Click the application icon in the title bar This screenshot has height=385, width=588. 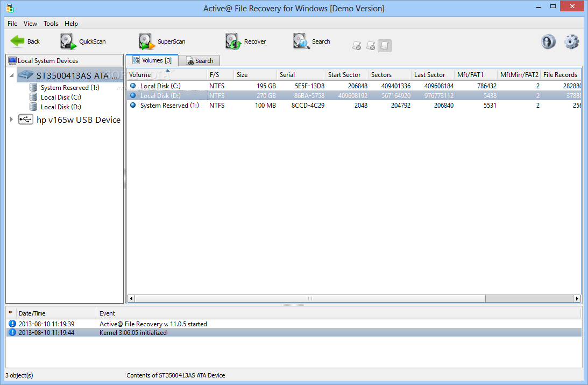coord(10,8)
